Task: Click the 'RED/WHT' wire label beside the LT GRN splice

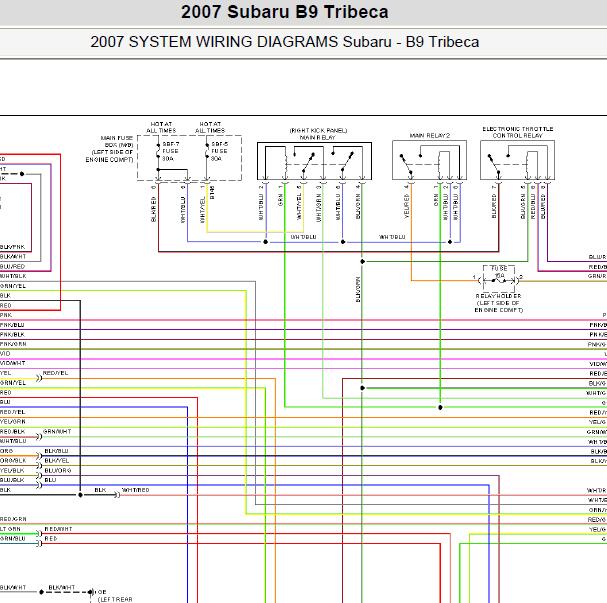Action: pyautogui.click(x=58, y=529)
